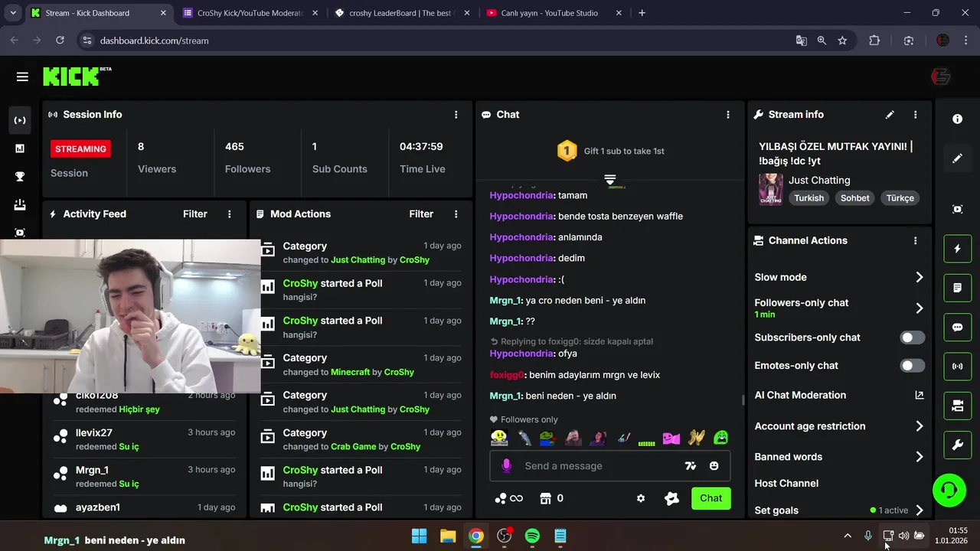Select the pink camera emote
Image resolution: width=980 pixels, height=551 pixels.
tap(671, 438)
